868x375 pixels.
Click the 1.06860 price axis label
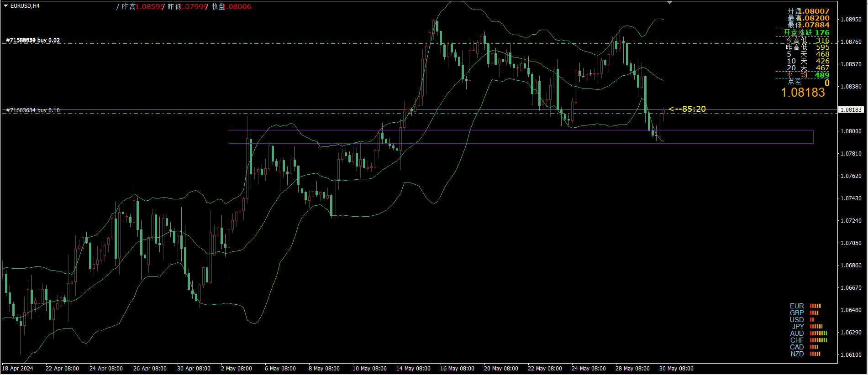point(851,266)
